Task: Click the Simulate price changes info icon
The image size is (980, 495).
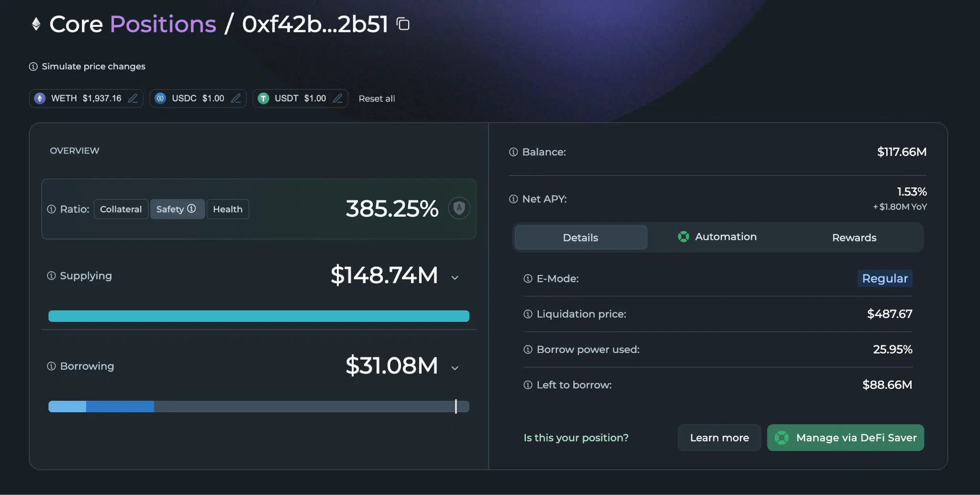Action: (33, 66)
